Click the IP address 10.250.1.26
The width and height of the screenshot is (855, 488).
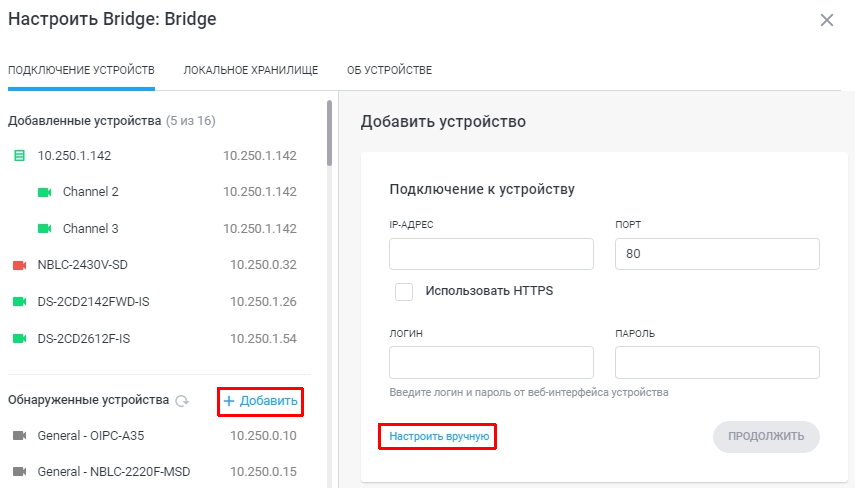click(x=263, y=302)
